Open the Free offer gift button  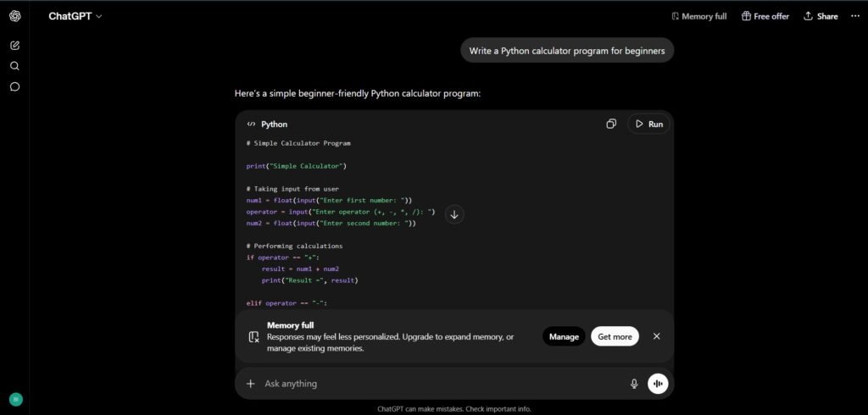[765, 17]
